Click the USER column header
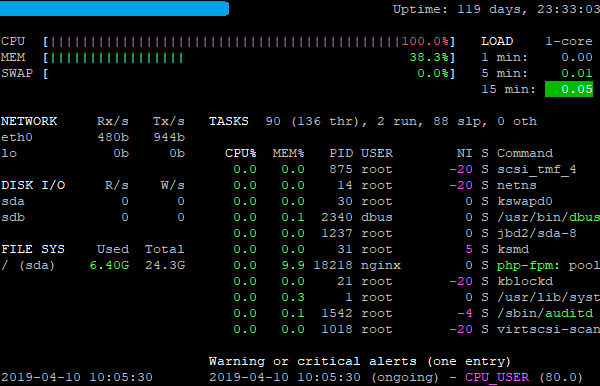The height and width of the screenshot is (386, 600). 377,153
